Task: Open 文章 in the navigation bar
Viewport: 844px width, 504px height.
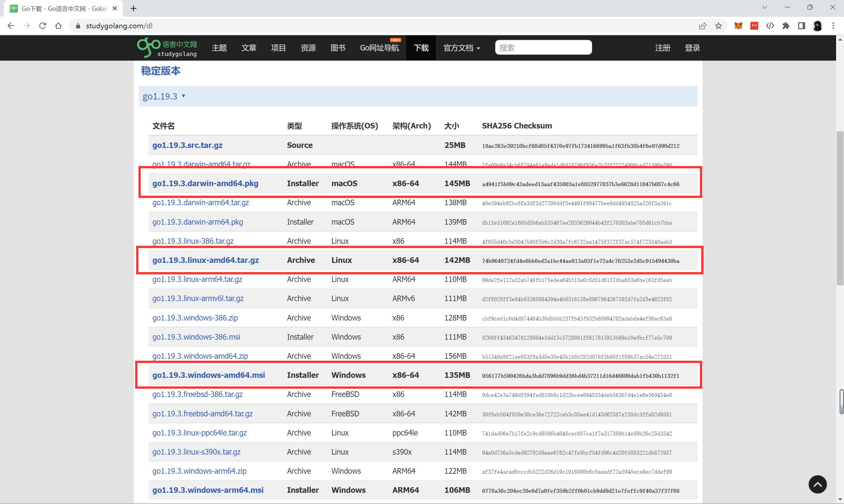Action: tap(249, 48)
